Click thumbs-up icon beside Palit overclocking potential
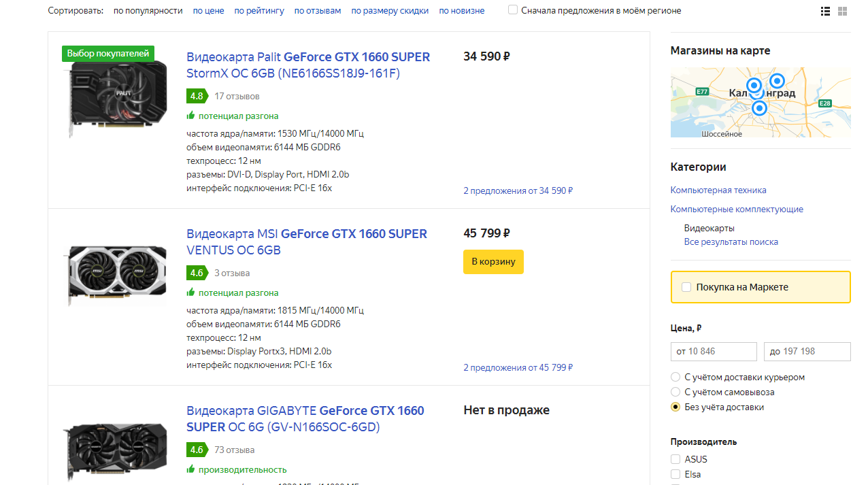The image size is (868, 485). coord(191,116)
